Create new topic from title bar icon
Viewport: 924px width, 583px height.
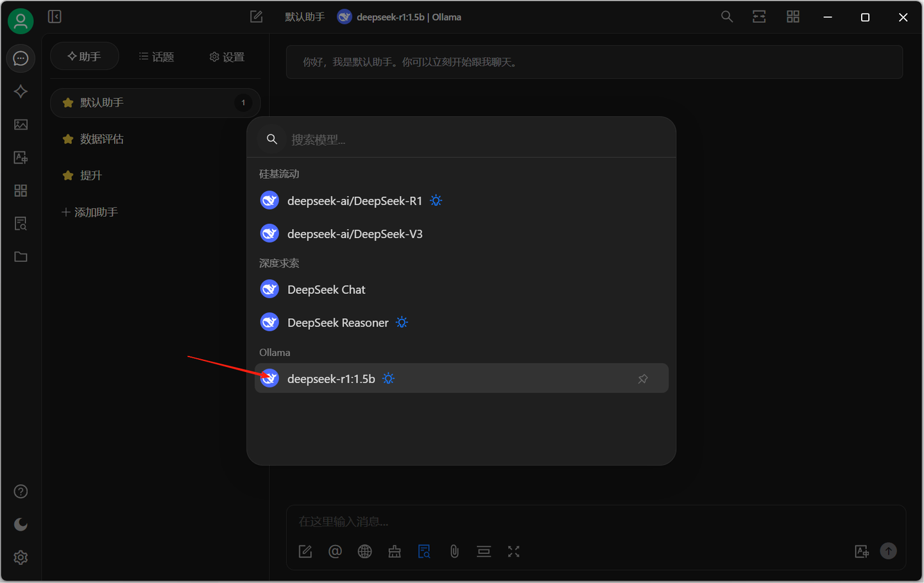tap(256, 17)
